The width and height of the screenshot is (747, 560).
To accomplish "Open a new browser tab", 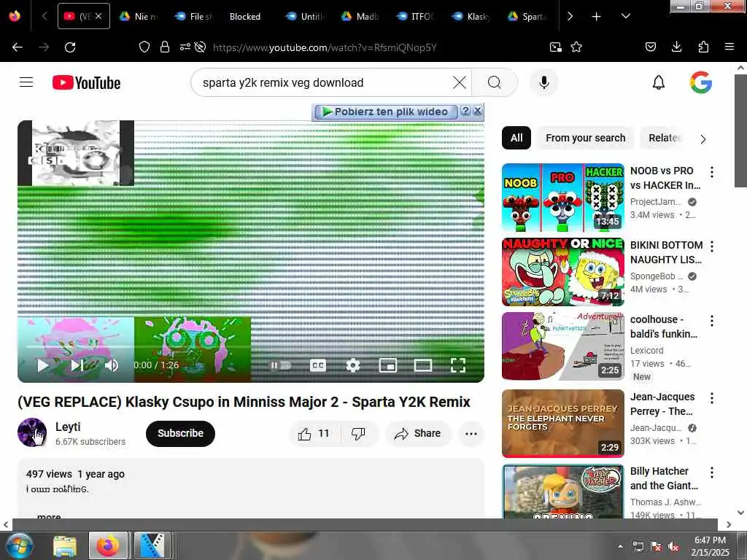I will point(596,17).
